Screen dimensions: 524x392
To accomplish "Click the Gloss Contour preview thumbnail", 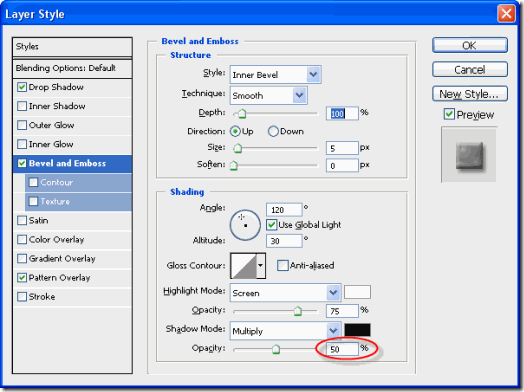I will (244, 266).
